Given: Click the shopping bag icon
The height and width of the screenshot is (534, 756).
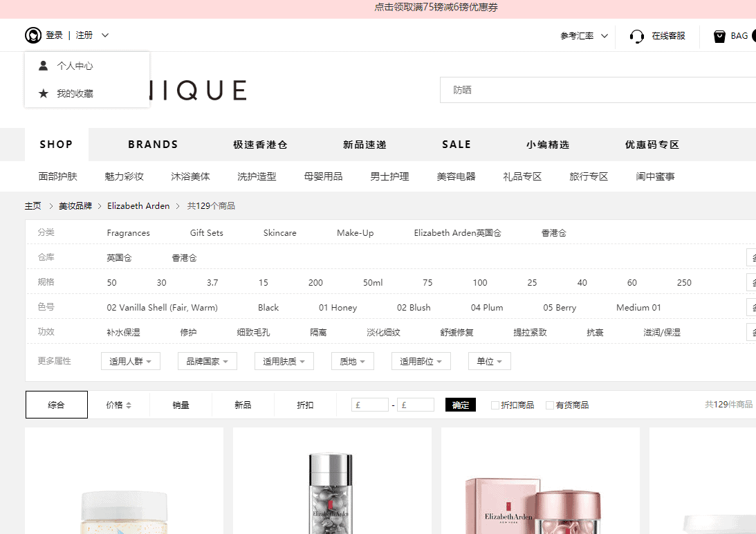Looking at the screenshot, I should [719, 36].
